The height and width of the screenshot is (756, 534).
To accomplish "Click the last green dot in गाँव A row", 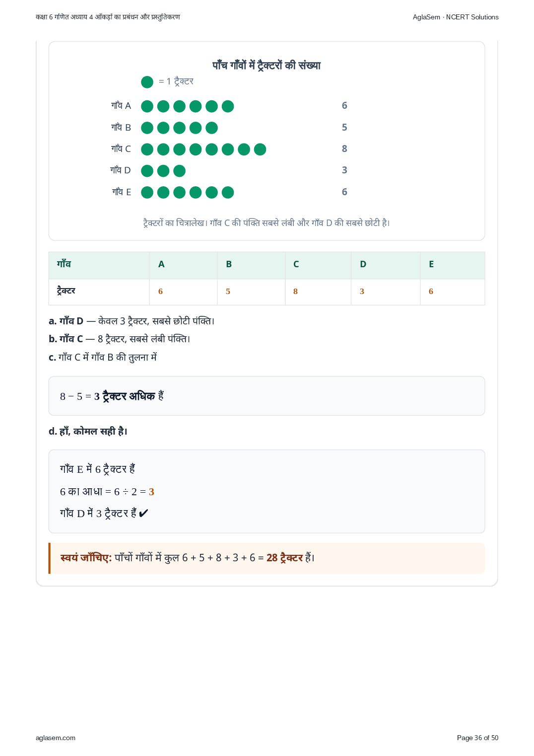I will point(228,106).
